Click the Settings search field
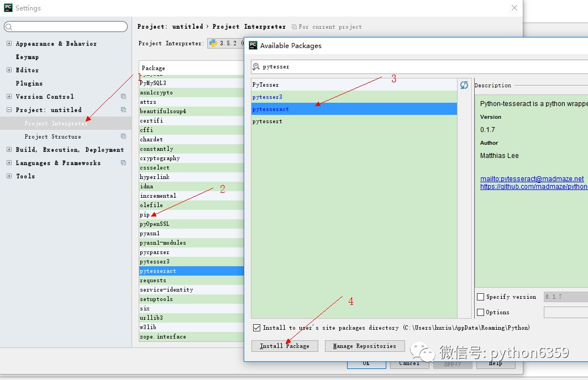588x380 pixels. click(66, 27)
